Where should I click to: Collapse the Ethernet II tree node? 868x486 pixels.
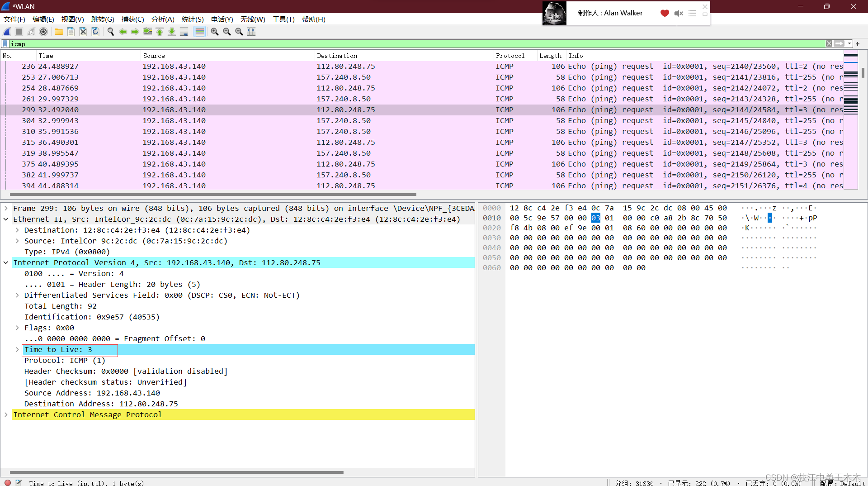(x=6, y=219)
